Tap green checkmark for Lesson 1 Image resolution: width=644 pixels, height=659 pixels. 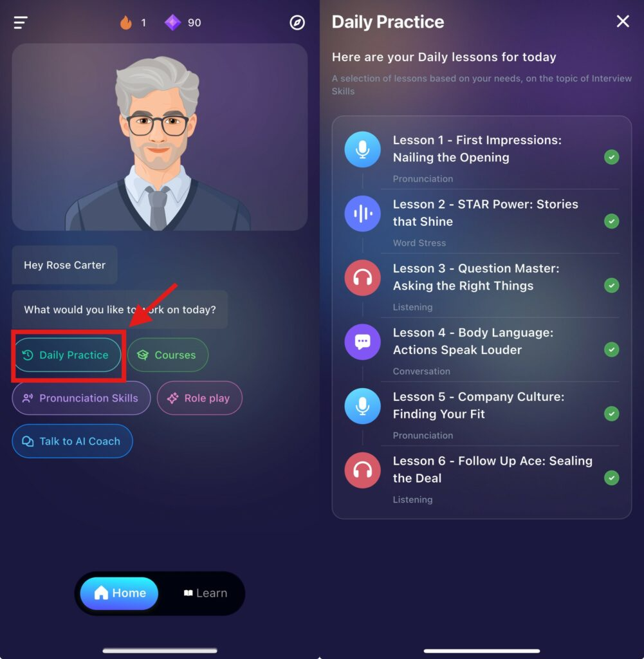[x=611, y=157]
